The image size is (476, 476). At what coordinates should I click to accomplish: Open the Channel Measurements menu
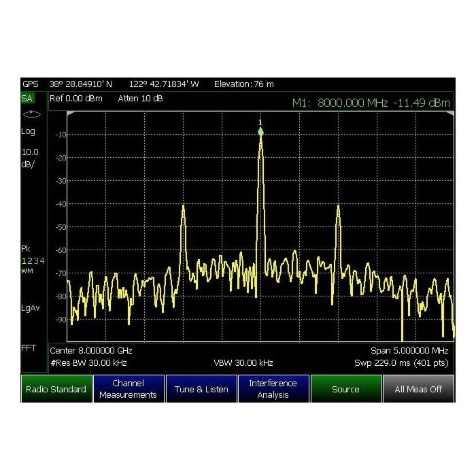[129, 389]
